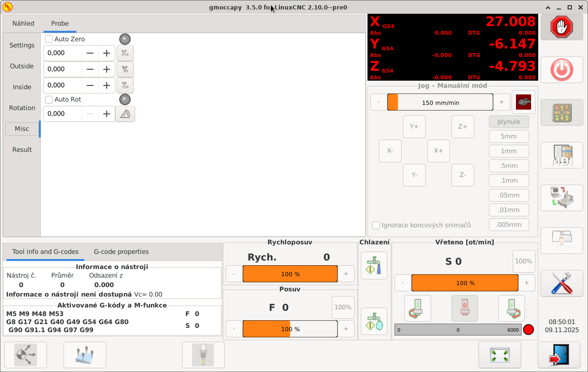Select the Outside probe section
Image resolution: width=588 pixels, height=372 pixels.
coord(22,66)
